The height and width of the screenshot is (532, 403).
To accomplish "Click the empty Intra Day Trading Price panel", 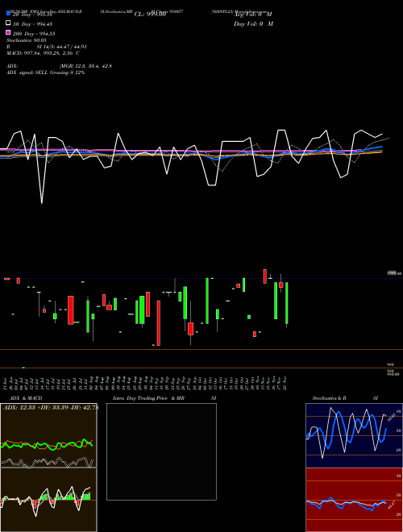I will 161,451.
